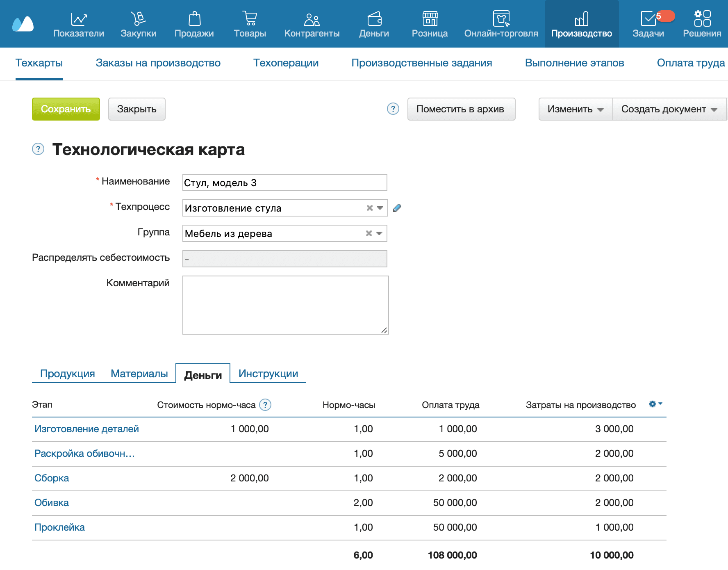
Task: Click the Комментарий text area
Action: 285,305
